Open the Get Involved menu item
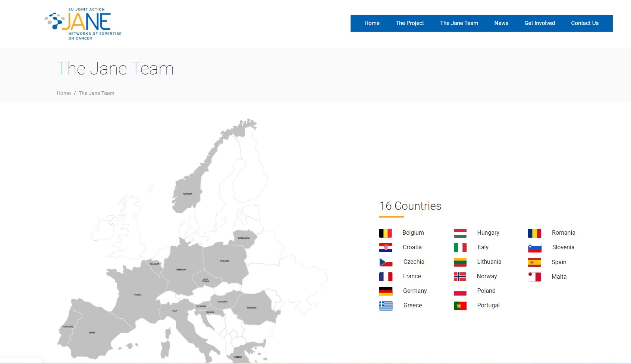631x364 pixels. click(x=540, y=23)
